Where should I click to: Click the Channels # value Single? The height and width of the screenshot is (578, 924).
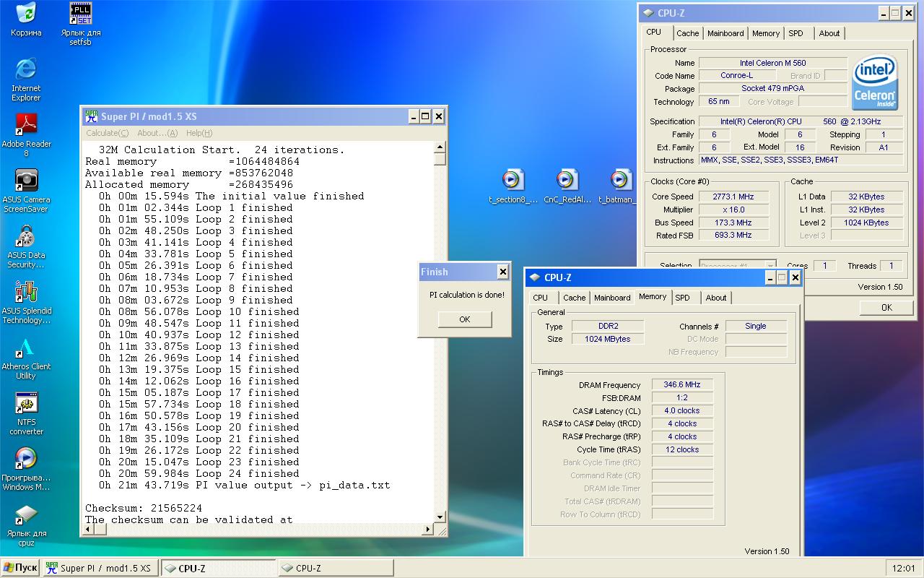click(x=756, y=326)
